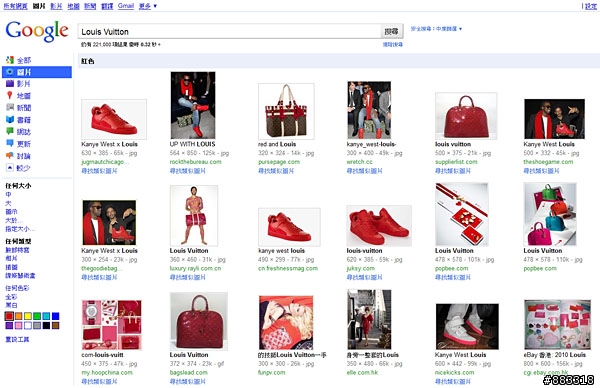Image resolution: width=600 pixels, height=388 pixels.
Task: Click the Google logo
Action: click(37, 31)
